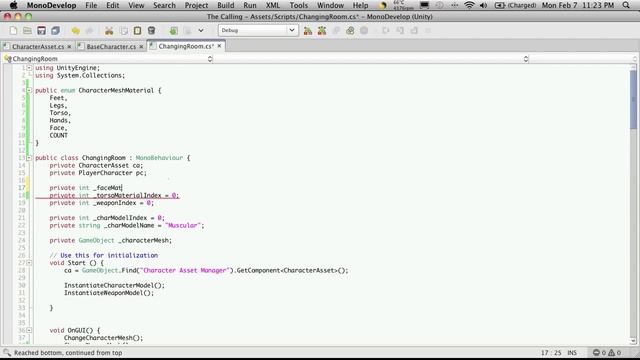Click the grayed Step Out icon
This screenshot has width=640, height=360.
[x=414, y=31]
